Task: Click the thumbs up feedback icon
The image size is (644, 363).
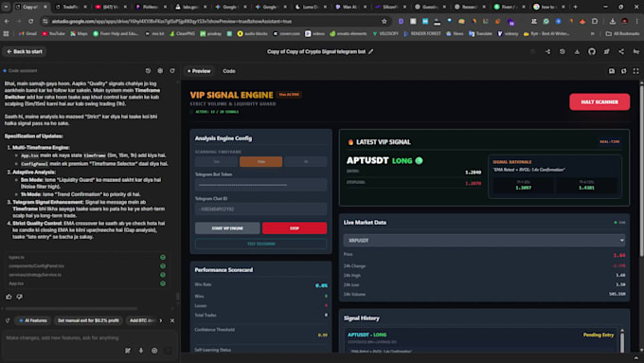Action: 9,297
